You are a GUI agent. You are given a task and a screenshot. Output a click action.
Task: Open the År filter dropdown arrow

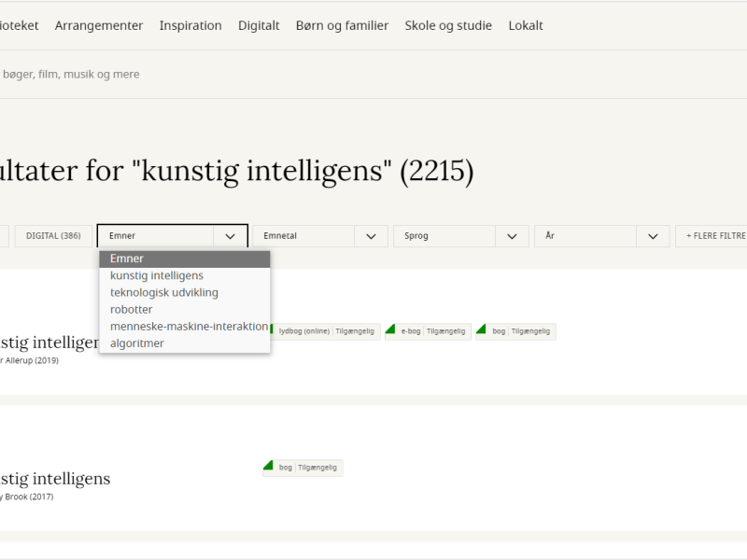pyautogui.click(x=653, y=236)
